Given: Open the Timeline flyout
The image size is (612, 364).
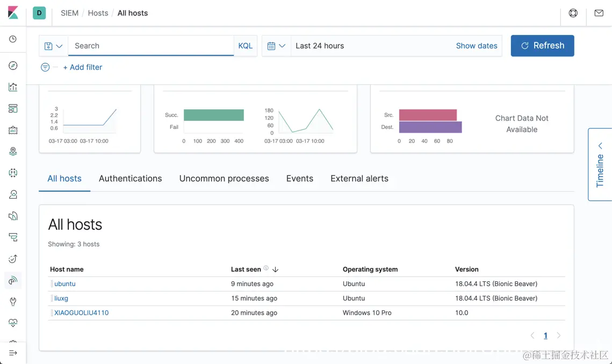Looking at the screenshot, I should 600,164.
